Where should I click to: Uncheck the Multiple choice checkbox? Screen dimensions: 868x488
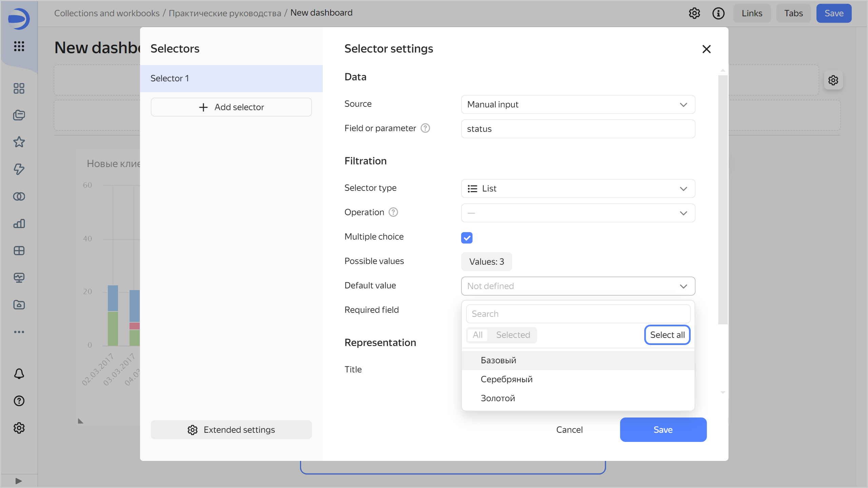click(x=467, y=238)
